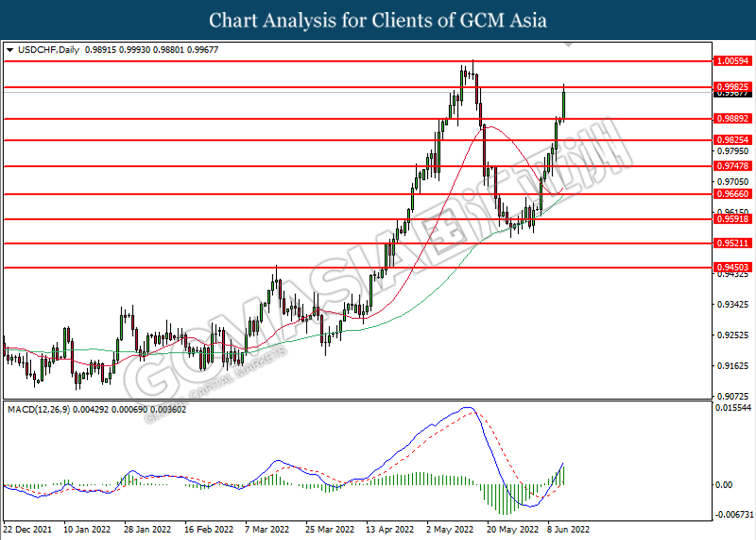Select the 0.96660 price level label

point(733,194)
